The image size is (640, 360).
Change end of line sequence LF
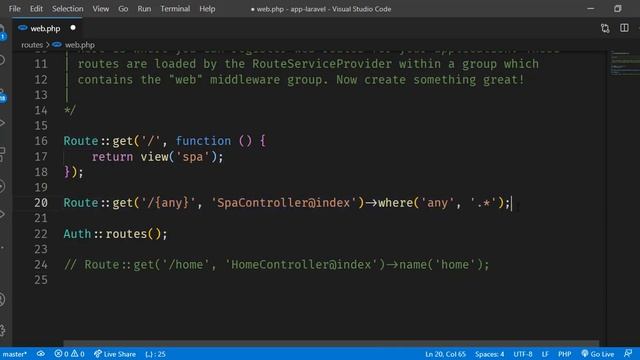[545, 354]
